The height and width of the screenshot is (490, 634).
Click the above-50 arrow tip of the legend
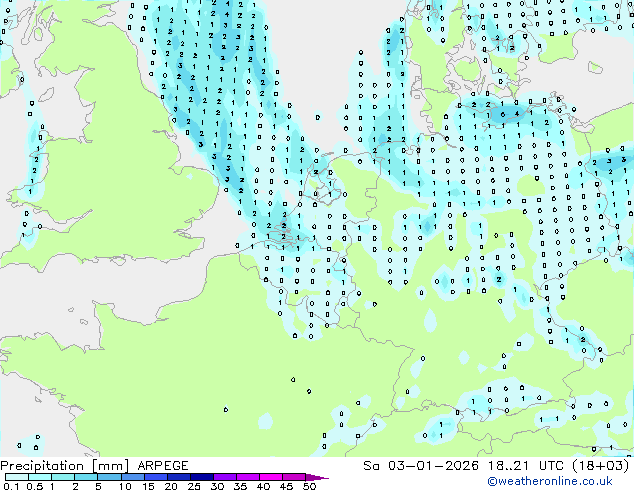click(317, 477)
